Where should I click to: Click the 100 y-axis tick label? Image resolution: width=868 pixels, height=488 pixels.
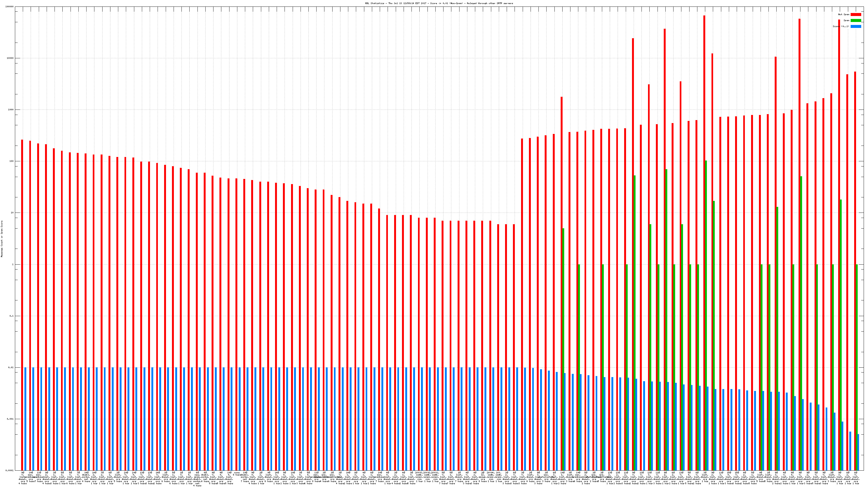click(12, 161)
